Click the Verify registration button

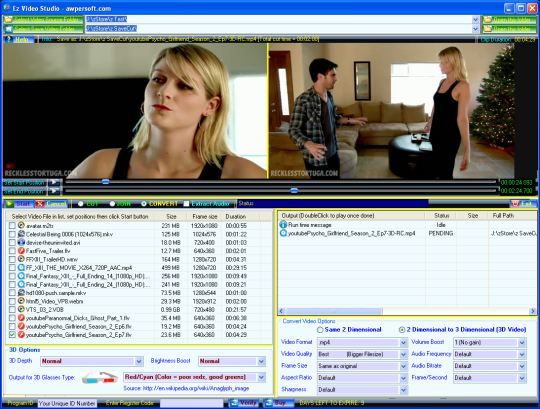coord(244,403)
